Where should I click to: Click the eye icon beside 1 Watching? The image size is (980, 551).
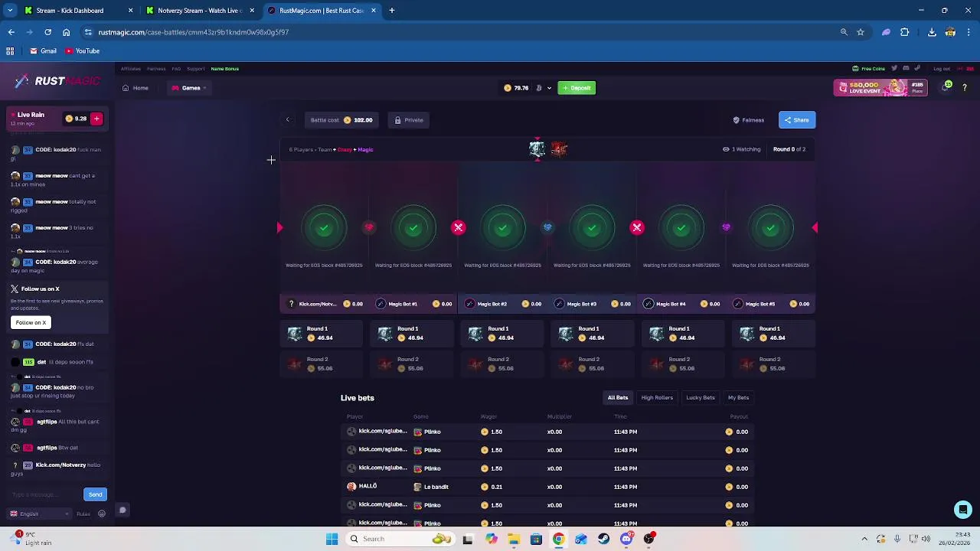[726, 149]
